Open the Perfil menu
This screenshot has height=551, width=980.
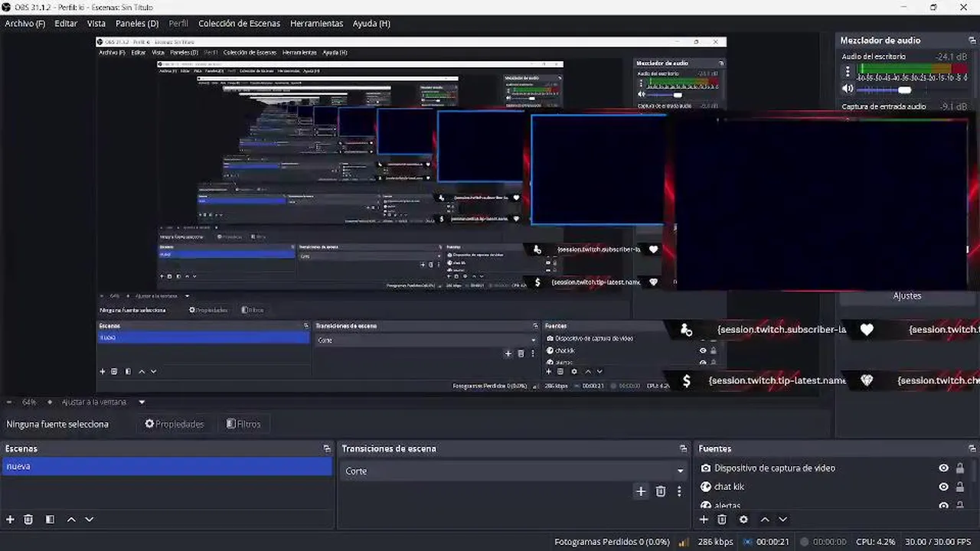click(x=178, y=24)
